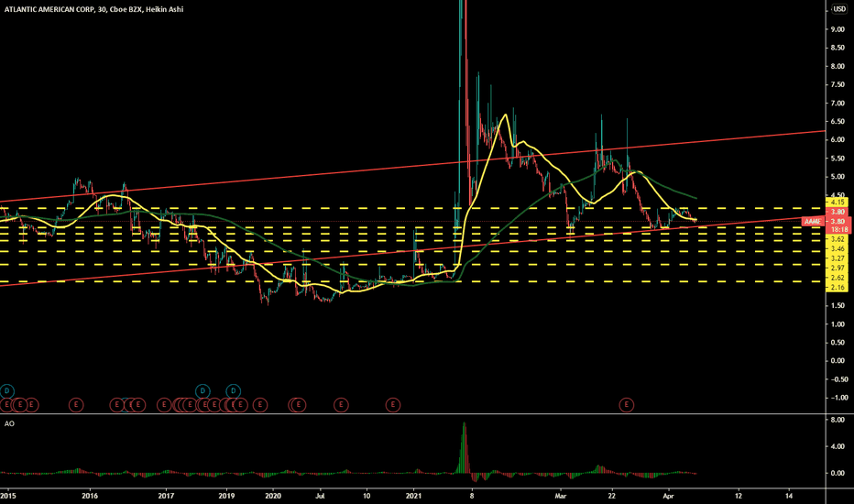
Task: Click the 2020 time axis label
Action: [273, 496]
